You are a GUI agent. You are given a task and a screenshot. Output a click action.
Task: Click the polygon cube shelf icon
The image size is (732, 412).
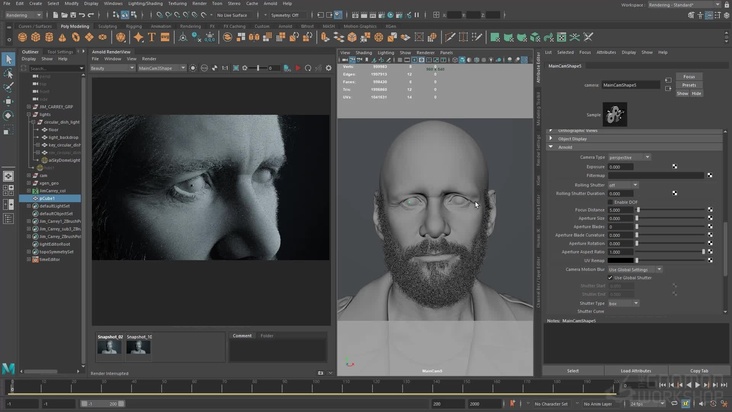point(34,39)
